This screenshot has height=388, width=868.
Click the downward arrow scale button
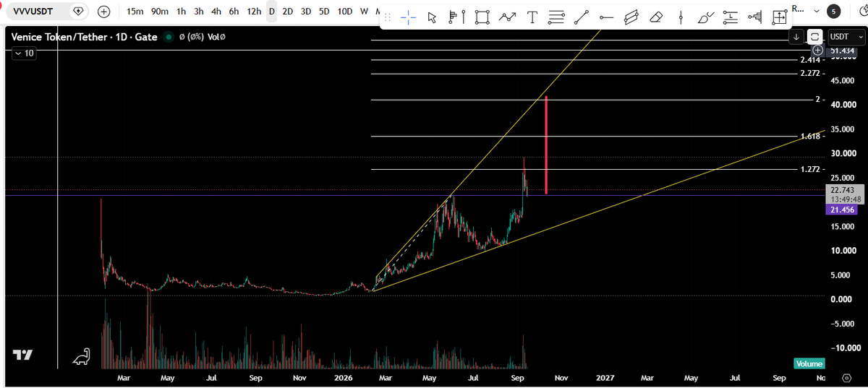tap(796, 36)
